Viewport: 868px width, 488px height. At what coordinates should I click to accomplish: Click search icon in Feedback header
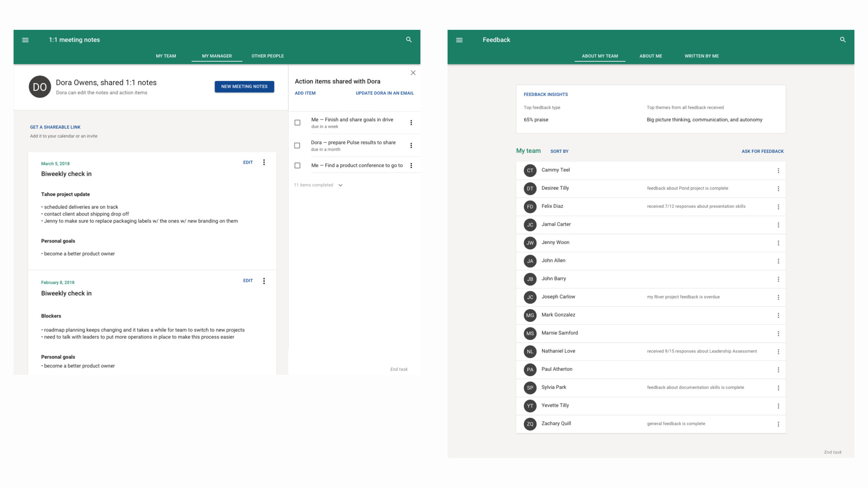pyautogui.click(x=842, y=40)
